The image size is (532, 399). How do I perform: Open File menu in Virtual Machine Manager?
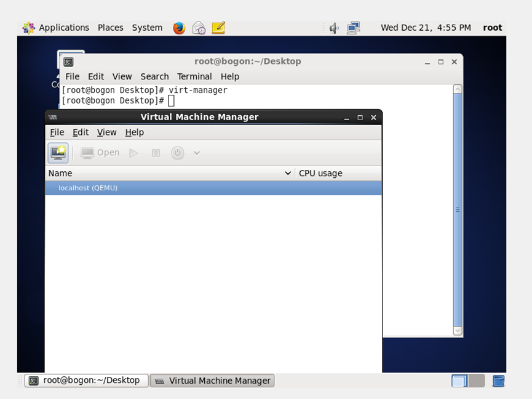(57, 132)
